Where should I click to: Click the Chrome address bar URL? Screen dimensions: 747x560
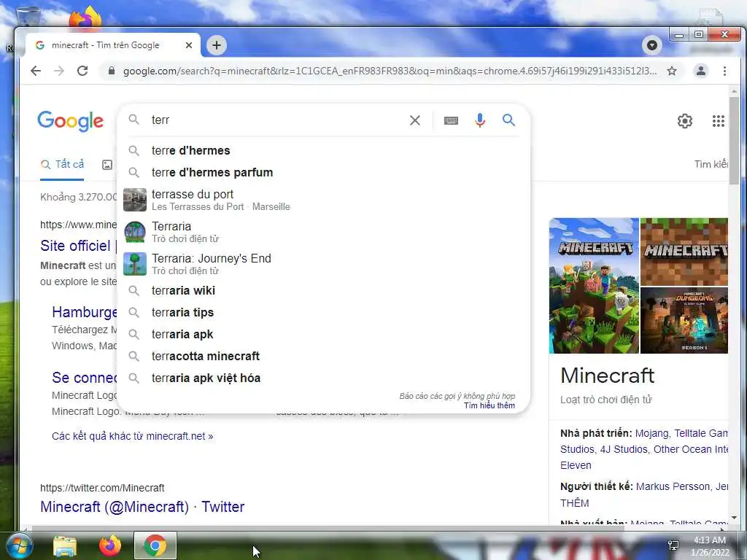click(x=390, y=71)
